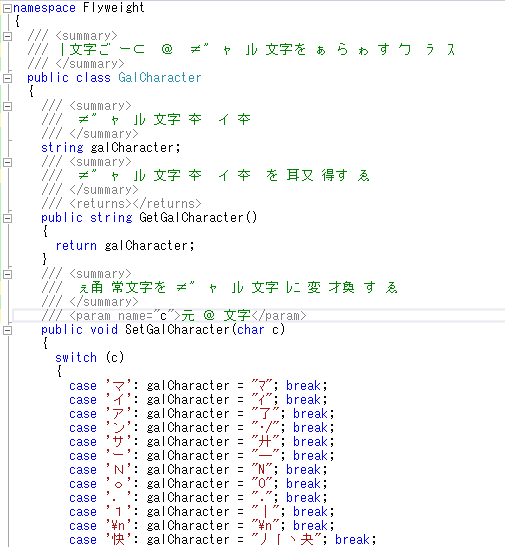This screenshot has height=547, width=505.
Task: Click the case 'N' line
Action: pos(198,470)
